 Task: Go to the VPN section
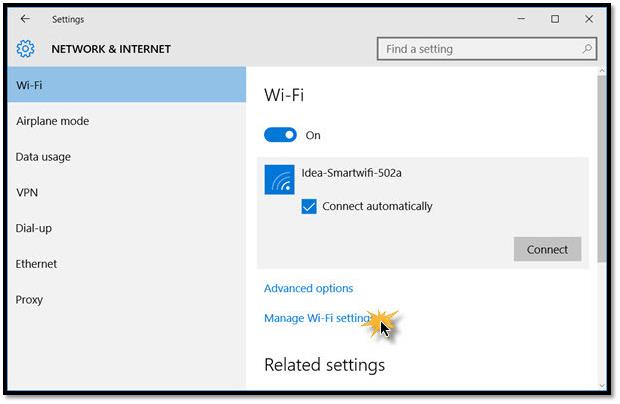click(127, 193)
